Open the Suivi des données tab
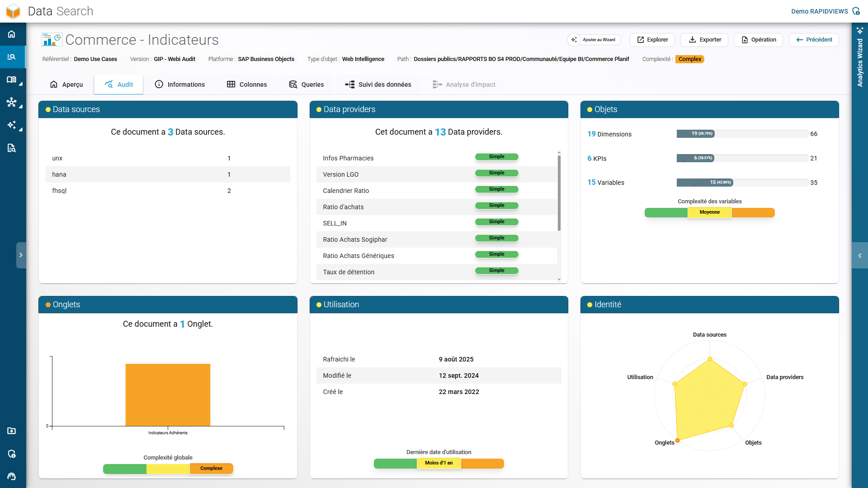Screen dimensions: 868x488 coord(378,84)
